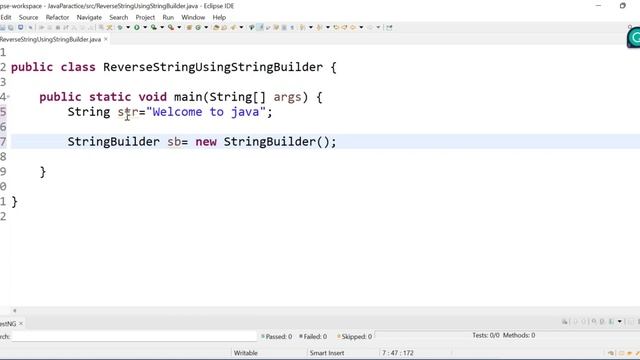Click the class name ReverseStringUsingStringBuilder in code
Viewport: 640px width, 360px height.
tap(213, 67)
